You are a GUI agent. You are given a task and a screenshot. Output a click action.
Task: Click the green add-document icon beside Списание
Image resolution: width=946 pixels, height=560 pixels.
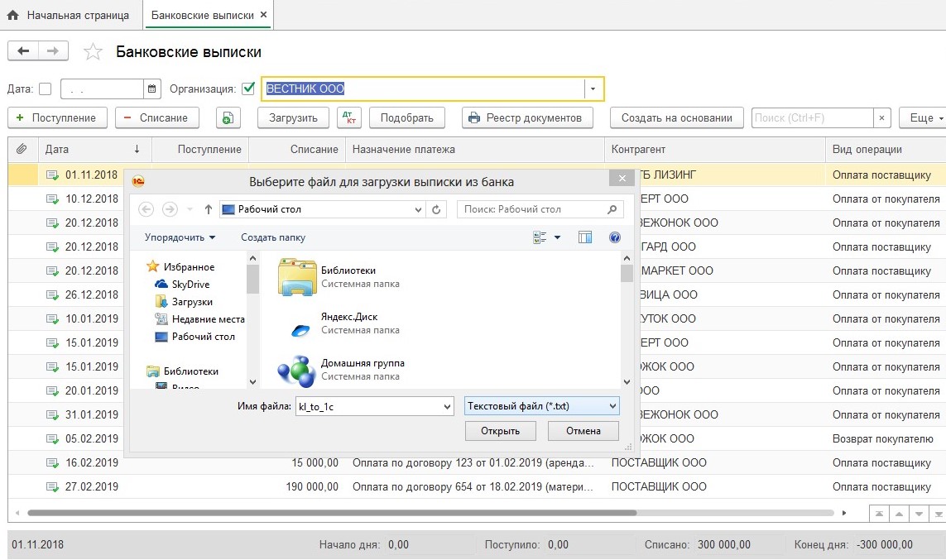pos(228,117)
